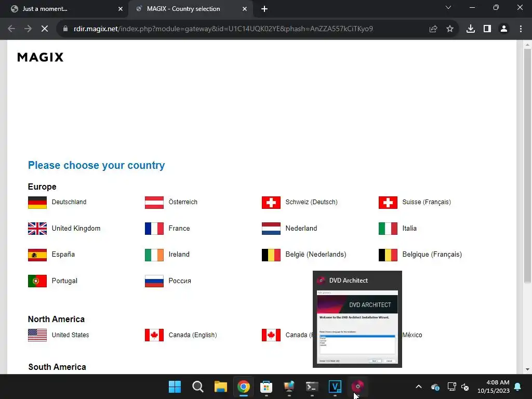Choose the Suisse (Français) flag icon
Image resolution: width=532 pixels, height=399 pixels.
click(x=388, y=203)
